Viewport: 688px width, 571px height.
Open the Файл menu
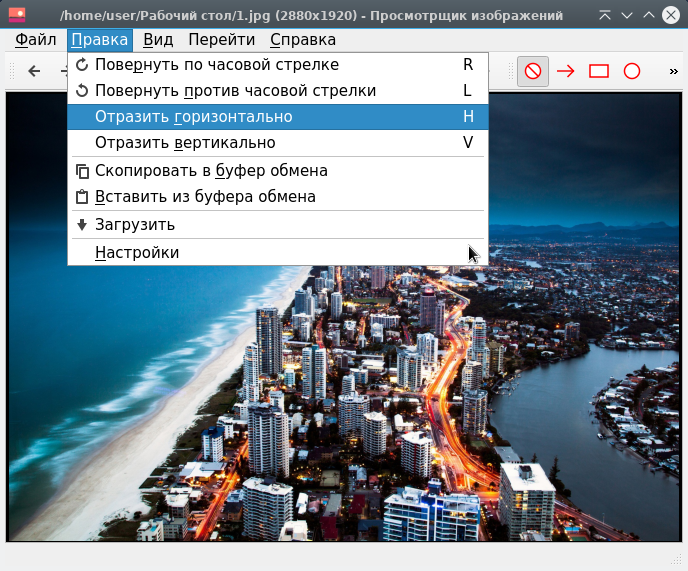click(36, 40)
